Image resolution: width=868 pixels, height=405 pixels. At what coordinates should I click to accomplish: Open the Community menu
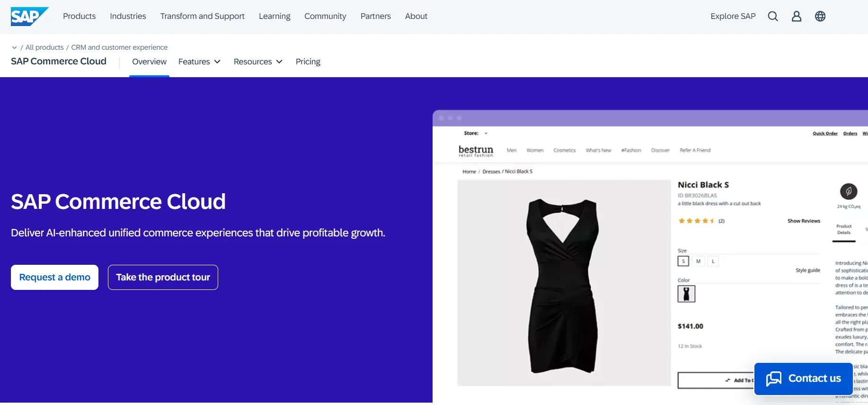[x=325, y=16]
